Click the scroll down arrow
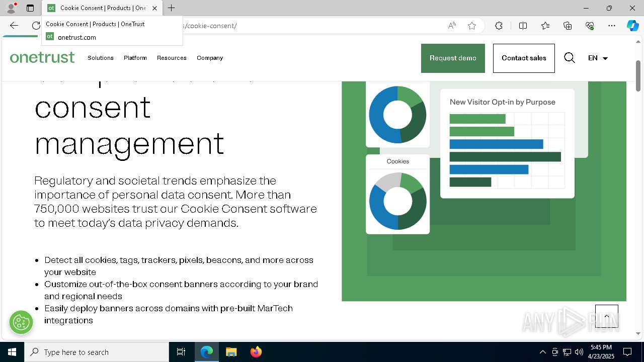This screenshot has height=362, width=644. point(638,333)
